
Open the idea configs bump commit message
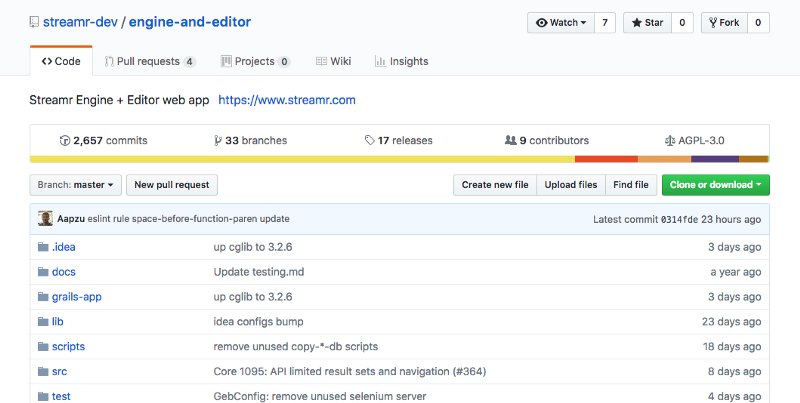[x=258, y=321]
